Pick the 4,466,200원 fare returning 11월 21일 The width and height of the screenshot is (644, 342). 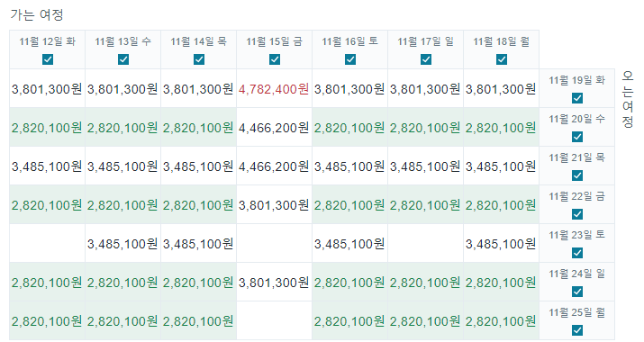pyautogui.click(x=274, y=166)
